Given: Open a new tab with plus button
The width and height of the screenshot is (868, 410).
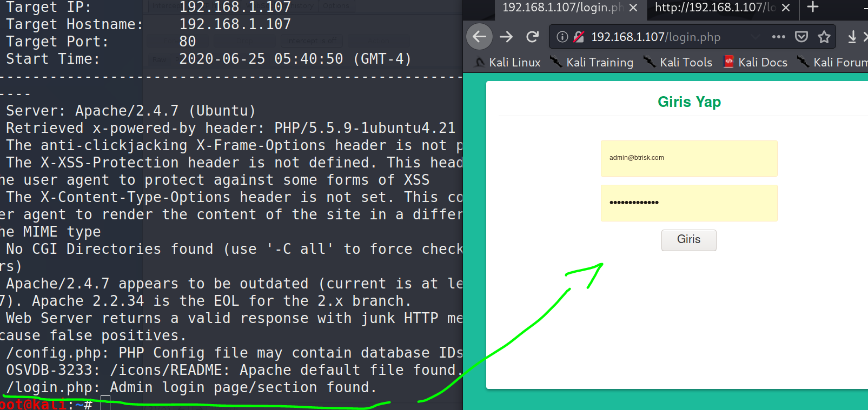Looking at the screenshot, I should pyautogui.click(x=813, y=7).
